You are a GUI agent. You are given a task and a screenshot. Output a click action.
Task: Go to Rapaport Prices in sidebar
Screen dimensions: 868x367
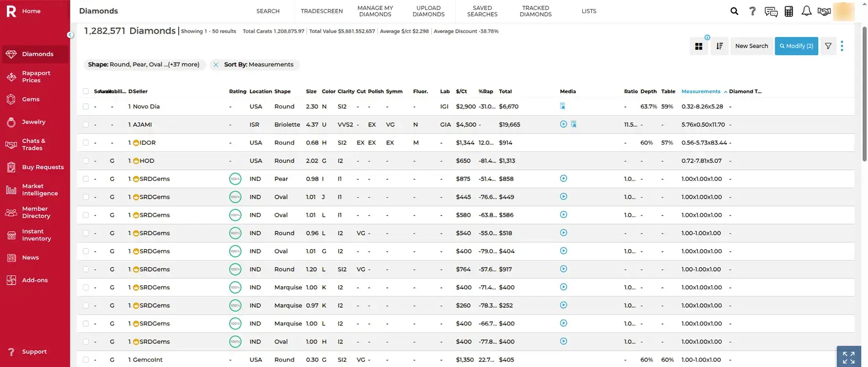pyautogui.click(x=35, y=77)
